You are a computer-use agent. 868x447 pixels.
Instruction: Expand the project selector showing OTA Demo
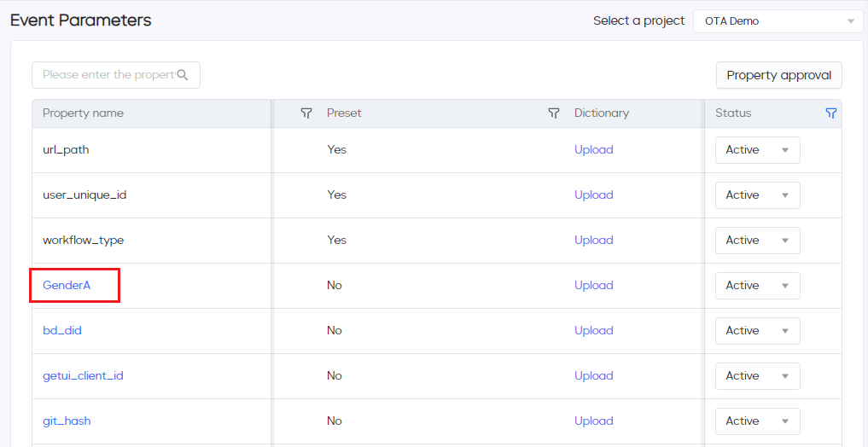[x=778, y=21]
